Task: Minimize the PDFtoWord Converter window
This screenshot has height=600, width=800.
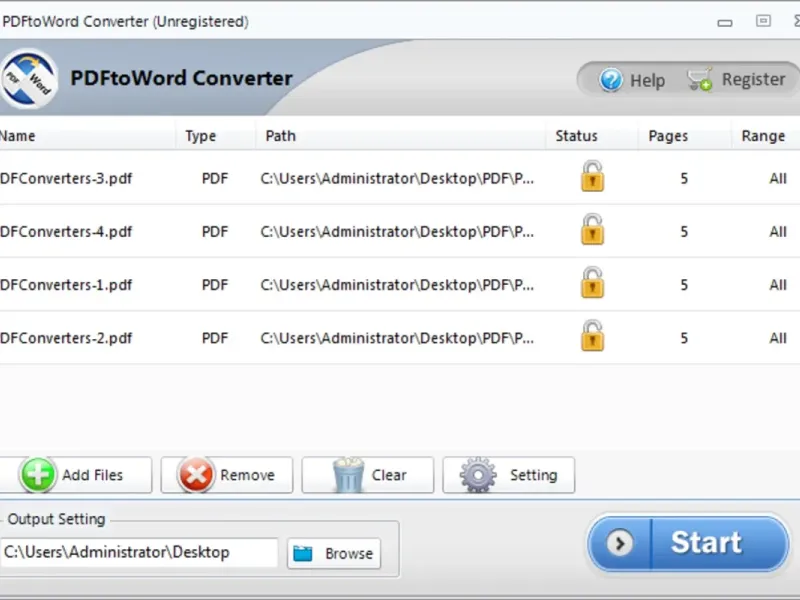Action: (725, 22)
